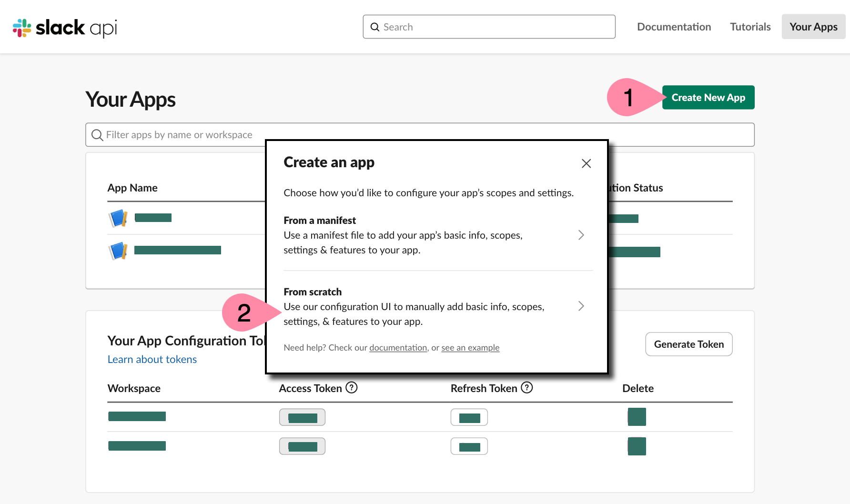The image size is (850, 504).
Task: Click the Access Token help icon
Action: click(x=352, y=388)
